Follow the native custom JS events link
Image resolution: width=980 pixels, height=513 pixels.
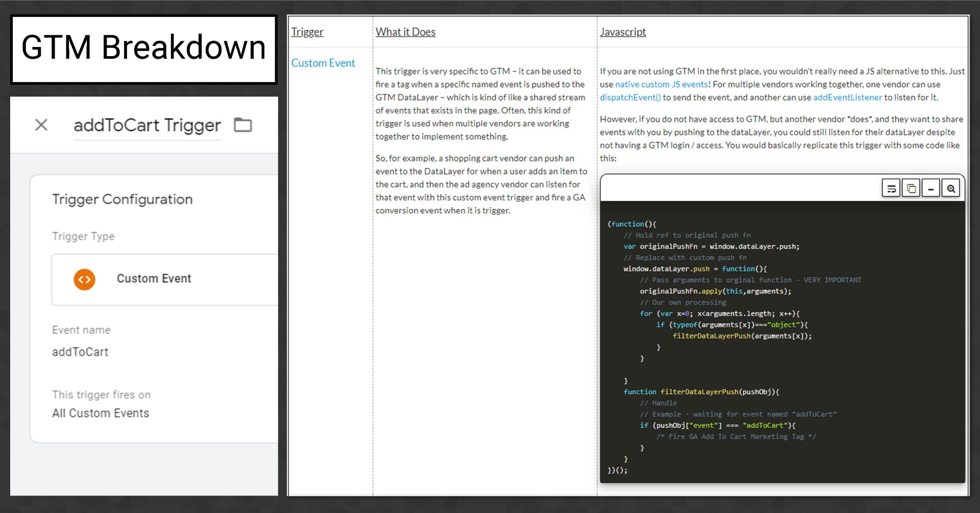point(661,85)
